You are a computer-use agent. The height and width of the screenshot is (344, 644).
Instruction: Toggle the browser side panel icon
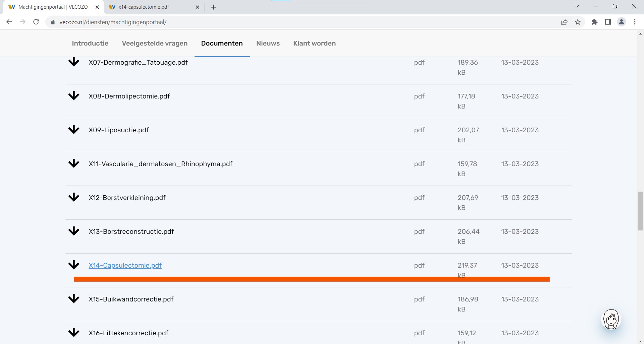(608, 22)
